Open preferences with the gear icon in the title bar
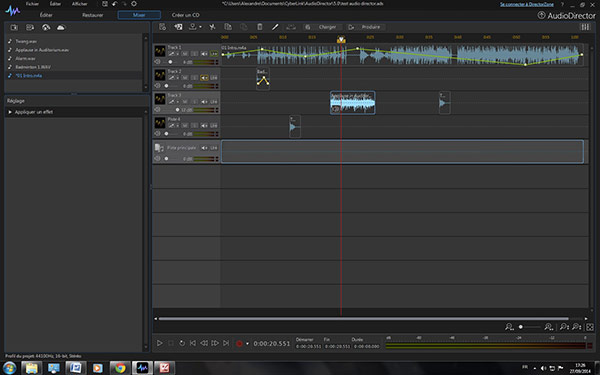Image resolution: width=600 pixels, height=375 pixels. point(134,4)
